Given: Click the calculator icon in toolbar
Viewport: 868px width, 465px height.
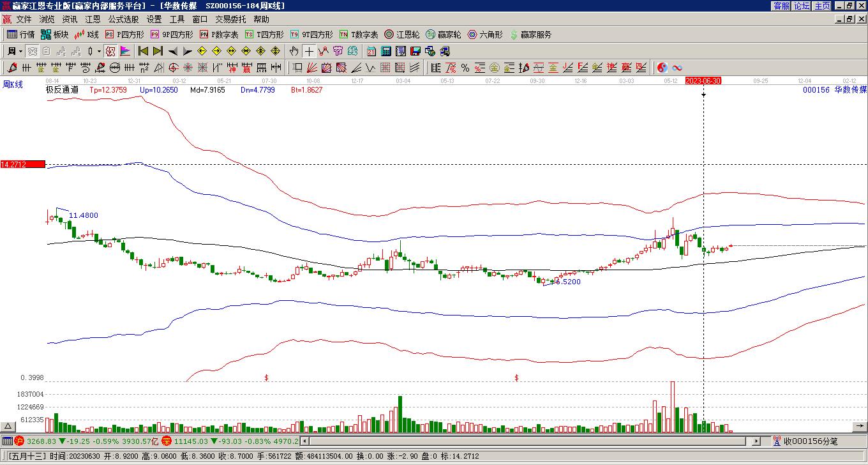Looking at the screenshot, I should pyautogui.click(x=386, y=51).
